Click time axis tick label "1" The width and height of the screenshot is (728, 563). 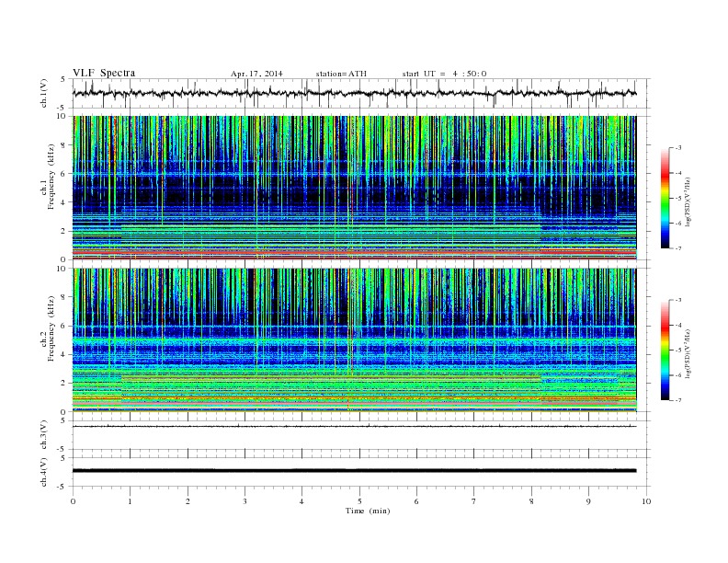coord(131,501)
